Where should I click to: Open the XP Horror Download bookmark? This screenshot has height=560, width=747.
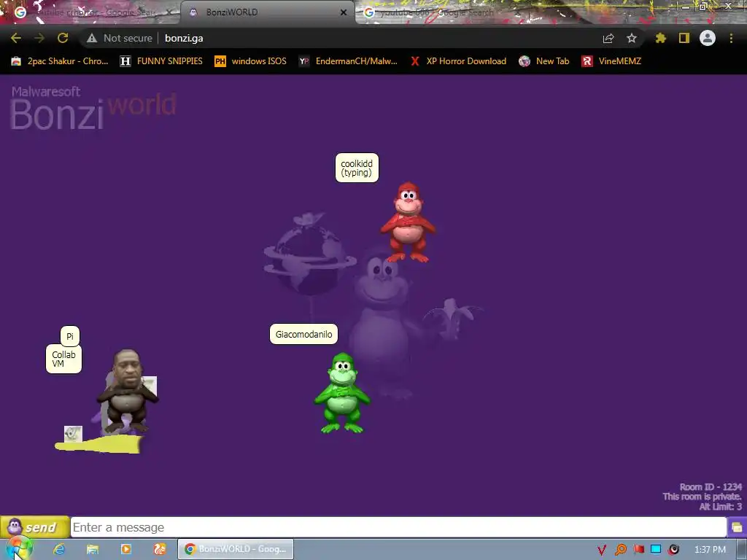tap(458, 61)
